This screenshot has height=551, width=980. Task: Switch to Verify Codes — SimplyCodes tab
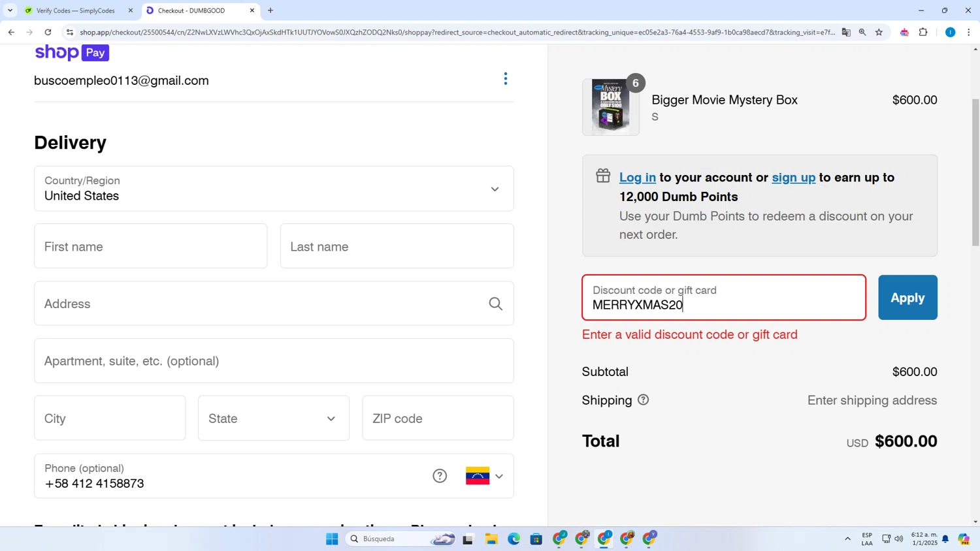75,10
